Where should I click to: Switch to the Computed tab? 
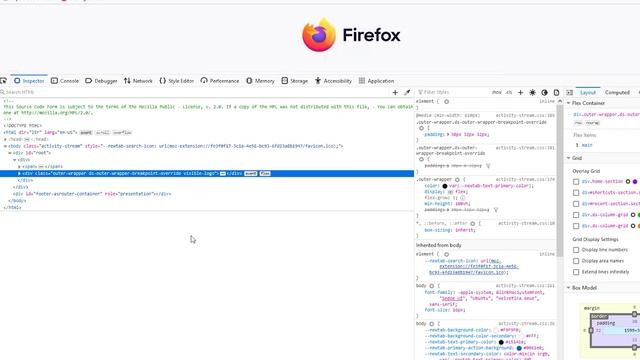pos(617,92)
